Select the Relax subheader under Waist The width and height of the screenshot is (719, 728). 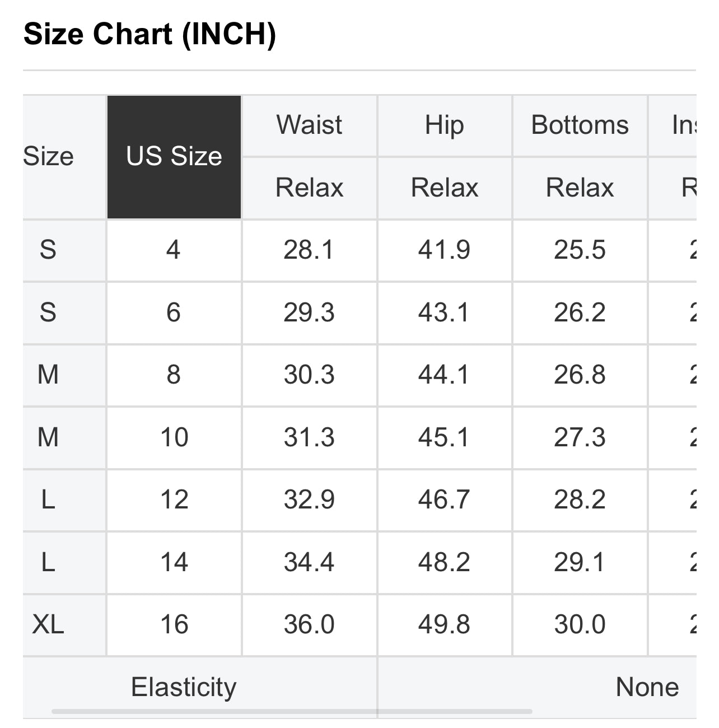tap(309, 188)
